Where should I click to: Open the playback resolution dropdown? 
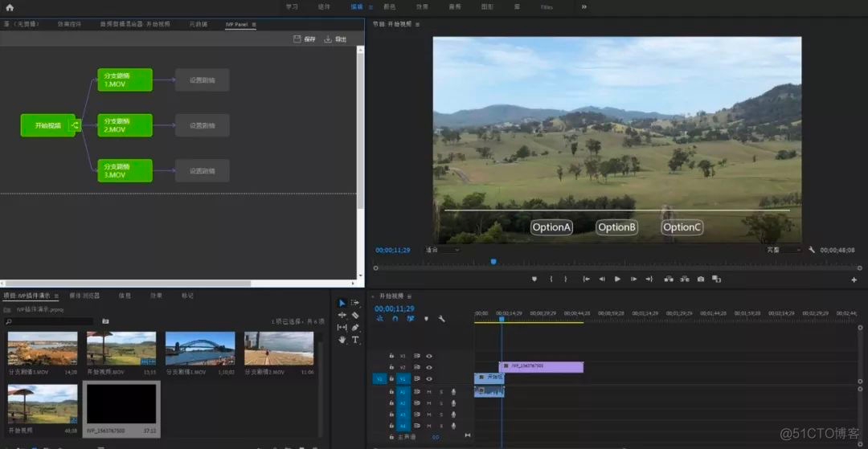click(x=783, y=250)
